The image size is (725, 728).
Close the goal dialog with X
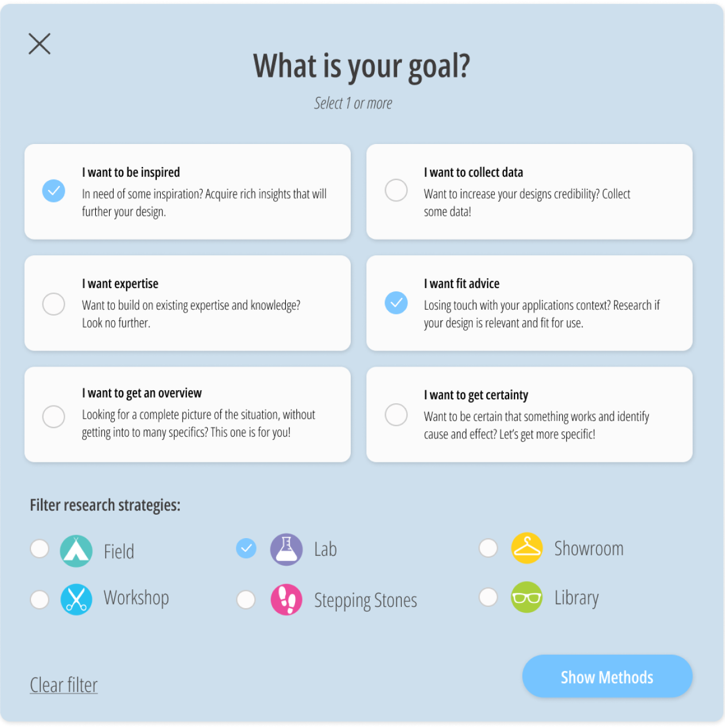(x=40, y=44)
